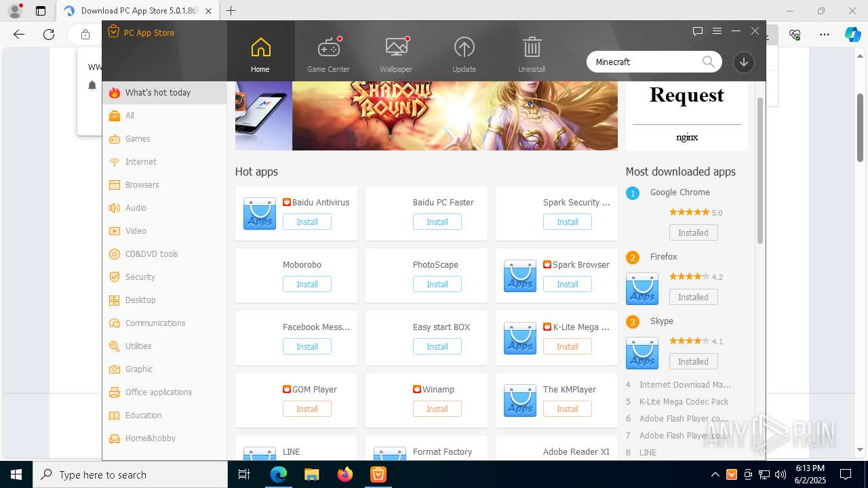Install Winamp

coord(437,409)
